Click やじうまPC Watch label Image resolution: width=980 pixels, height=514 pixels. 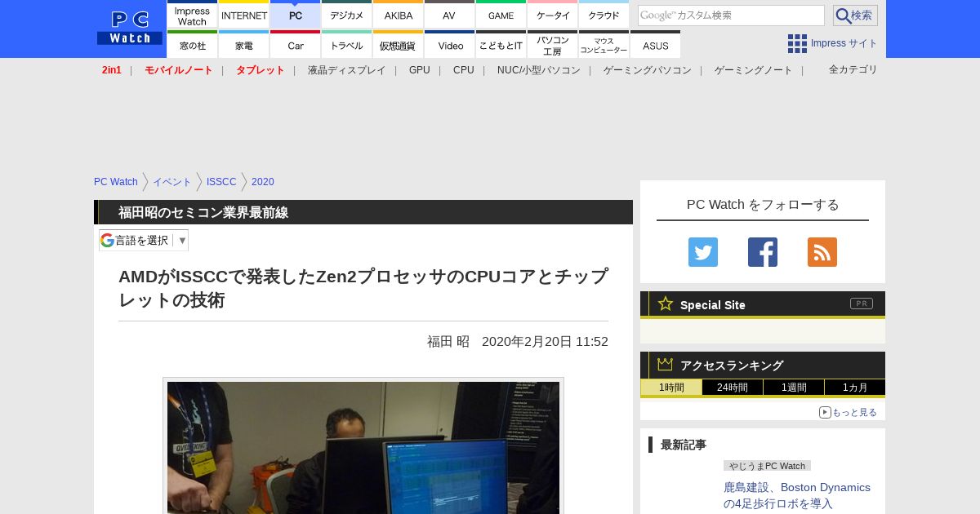click(767, 466)
